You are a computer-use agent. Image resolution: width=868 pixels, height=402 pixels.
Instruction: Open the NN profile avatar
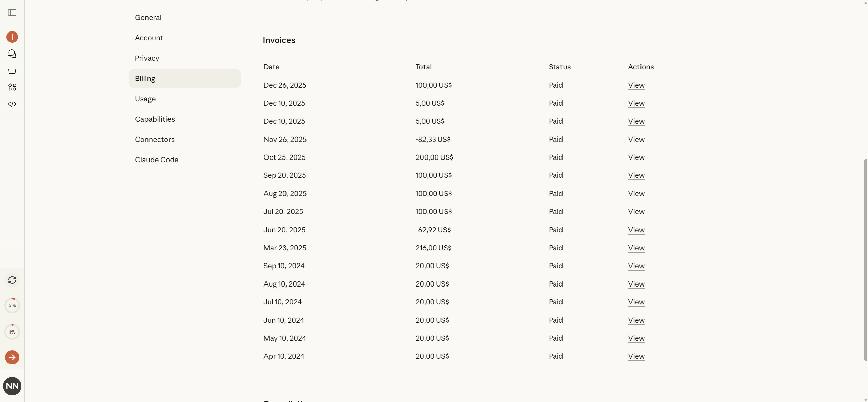click(x=12, y=386)
